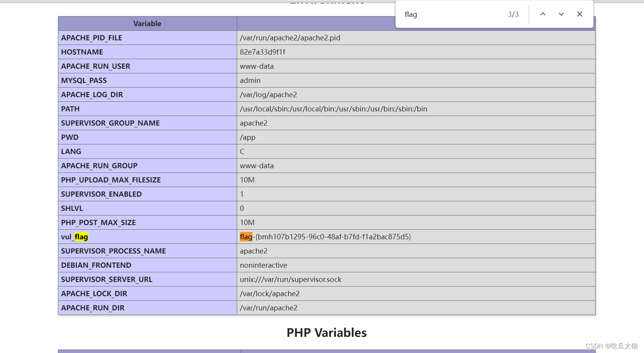
Task: Select the MYSQL_PASS variable name
Action: pyautogui.click(x=84, y=80)
